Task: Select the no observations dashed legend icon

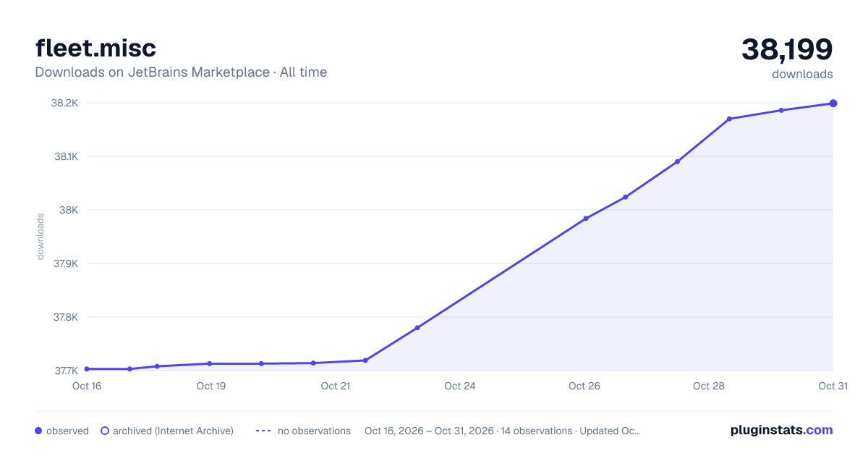Action: click(x=263, y=431)
